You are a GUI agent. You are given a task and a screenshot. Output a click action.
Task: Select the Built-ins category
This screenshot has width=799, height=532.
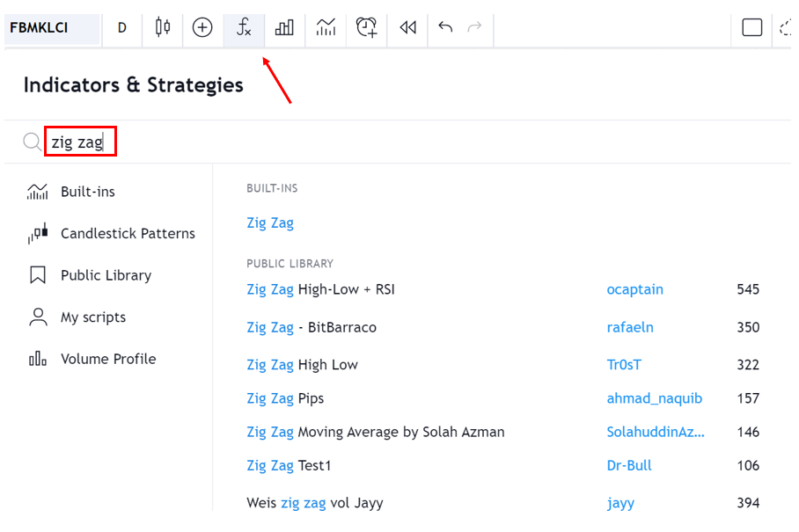87,192
